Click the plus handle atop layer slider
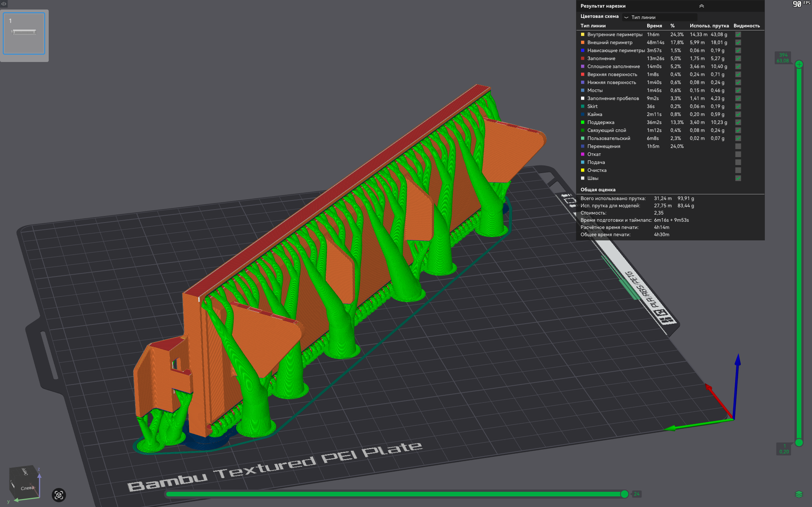The height and width of the screenshot is (507, 812). pyautogui.click(x=799, y=64)
